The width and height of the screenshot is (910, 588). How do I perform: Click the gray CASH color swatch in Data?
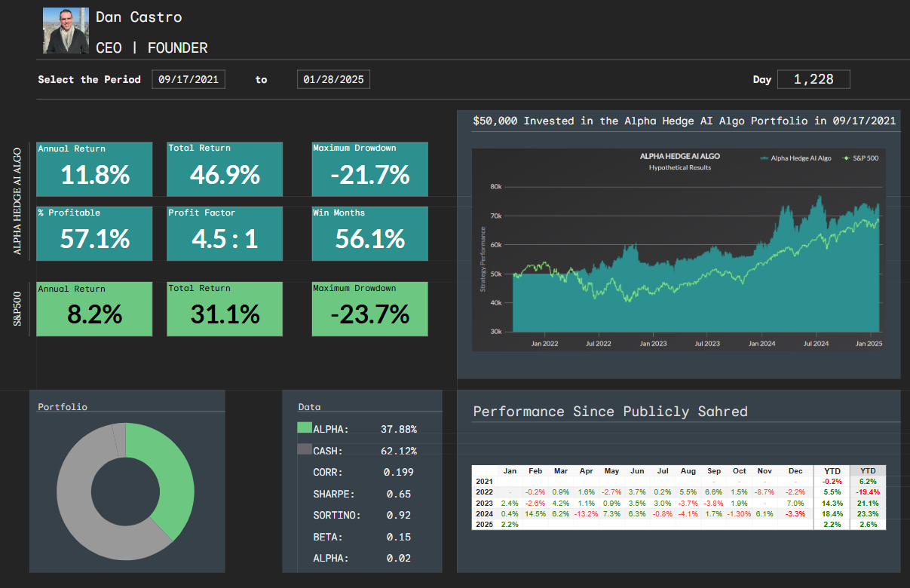click(x=305, y=449)
